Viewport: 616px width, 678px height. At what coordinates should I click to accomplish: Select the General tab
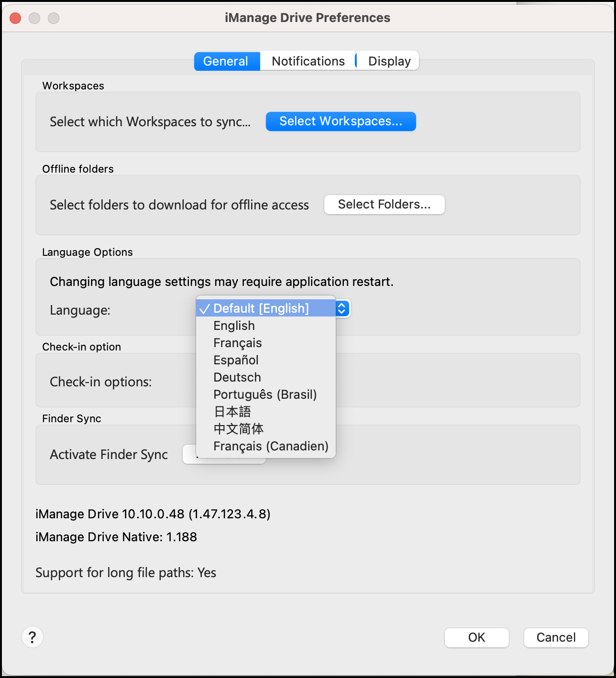(226, 61)
